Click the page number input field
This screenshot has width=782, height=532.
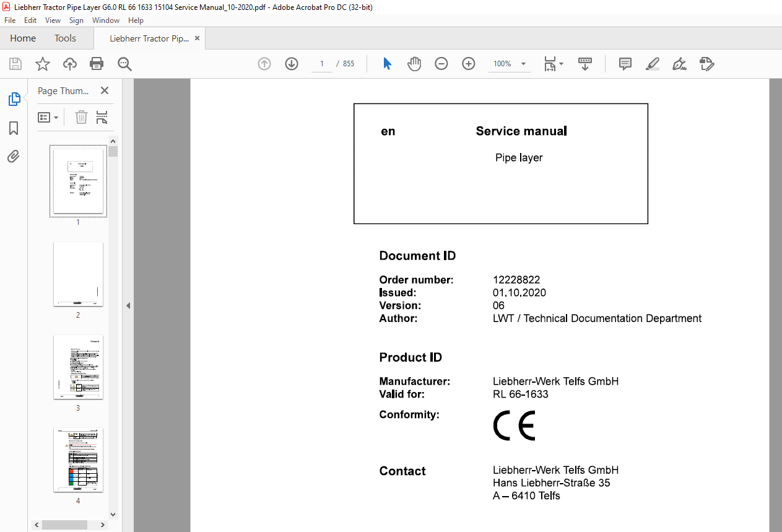pyautogui.click(x=322, y=64)
